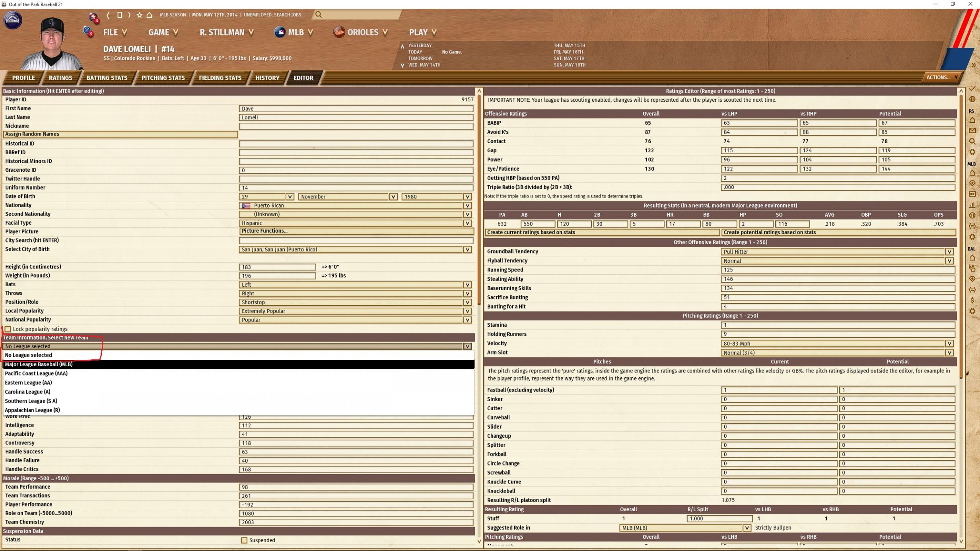Switch to the RATINGS tab
The image size is (980, 551).
[x=60, y=78]
